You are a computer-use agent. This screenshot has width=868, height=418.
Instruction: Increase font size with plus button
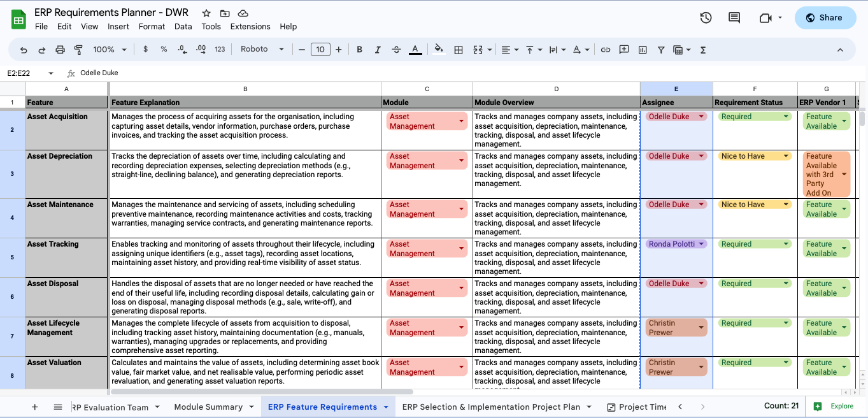point(338,50)
